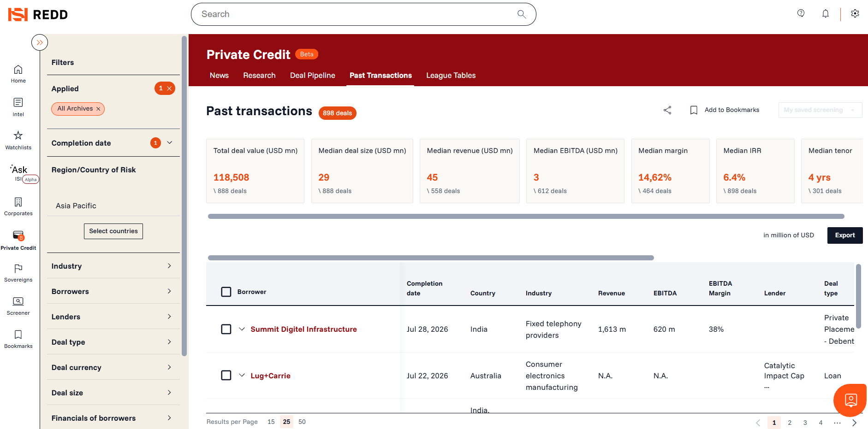Click the transactions table vertical scrollbar
The image size is (868, 429).
pos(858,296)
